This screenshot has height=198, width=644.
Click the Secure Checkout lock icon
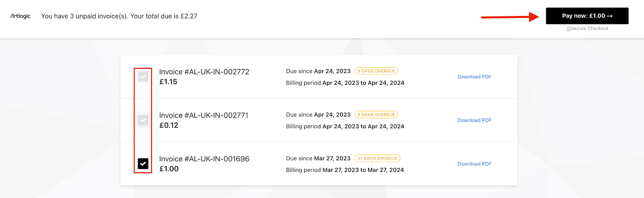coord(569,29)
